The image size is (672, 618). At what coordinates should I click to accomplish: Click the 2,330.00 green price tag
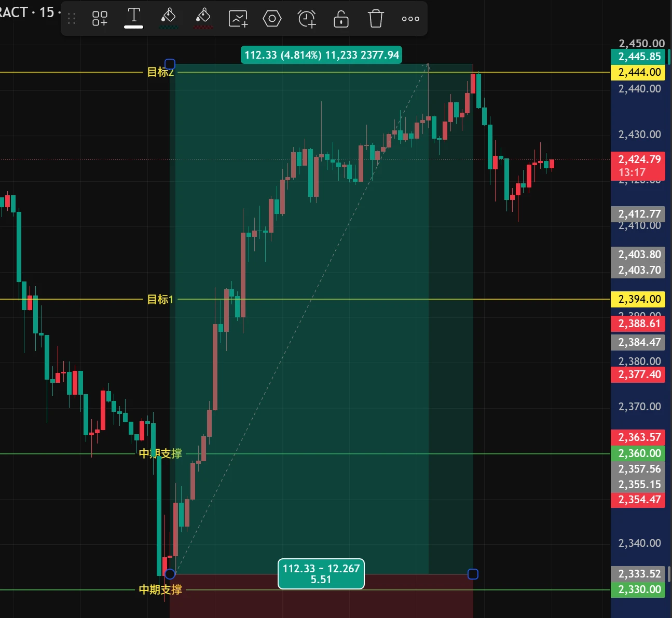[x=638, y=589]
